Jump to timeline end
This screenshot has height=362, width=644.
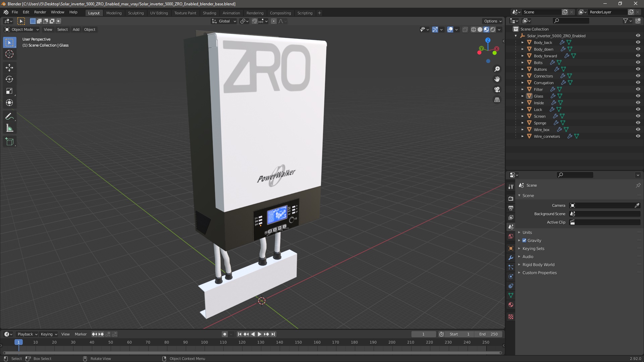click(x=273, y=334)
